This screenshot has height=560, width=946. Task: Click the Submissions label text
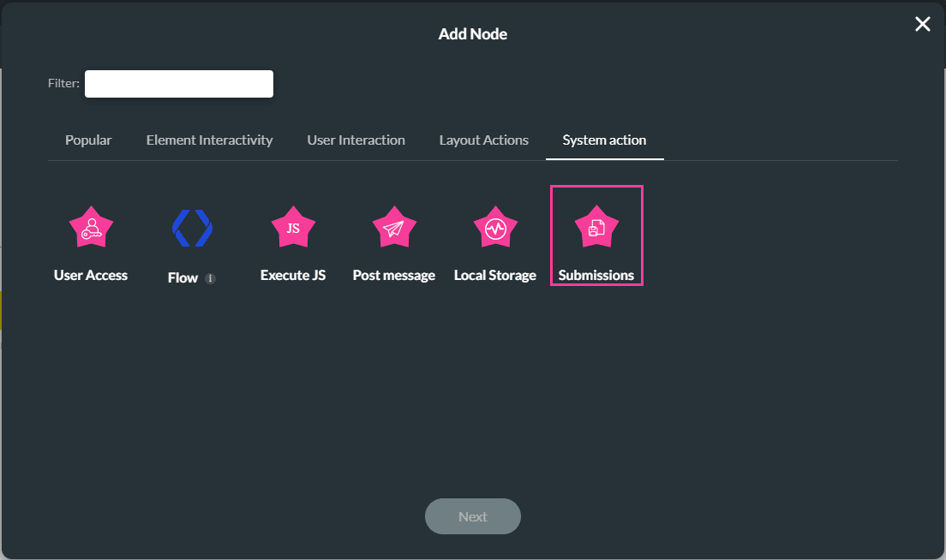596,275
